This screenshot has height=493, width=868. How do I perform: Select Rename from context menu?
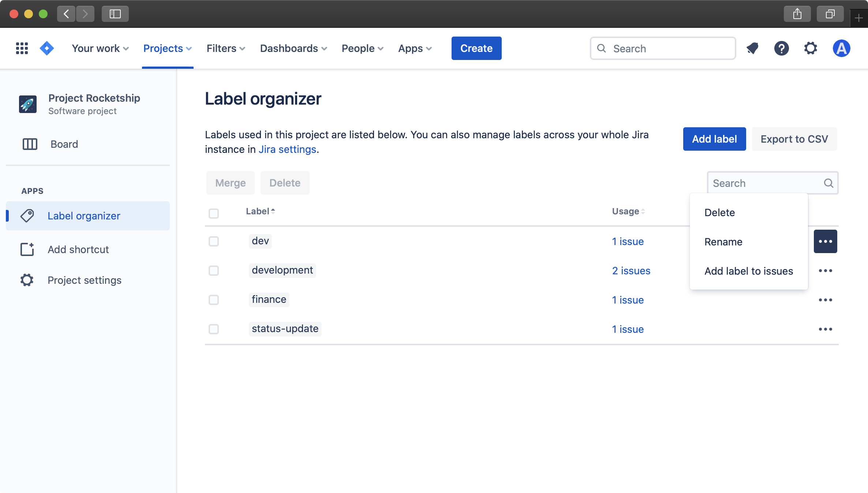(724, 241)
